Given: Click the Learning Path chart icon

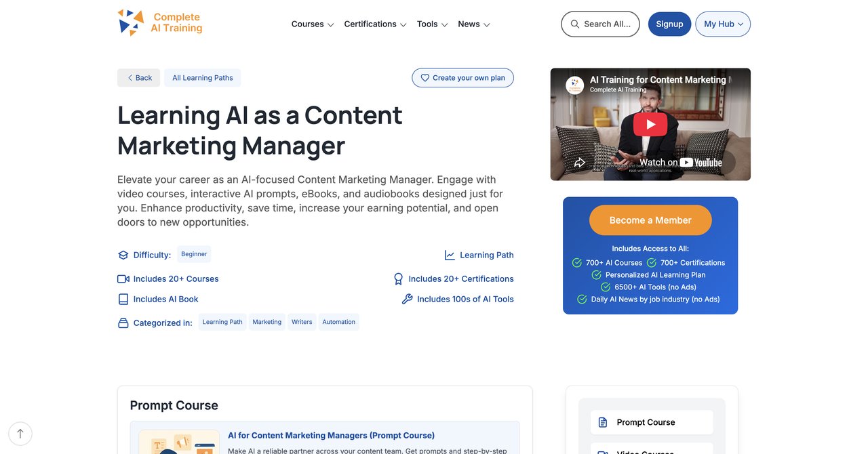Looking at the screenshot, I should 450,255.
